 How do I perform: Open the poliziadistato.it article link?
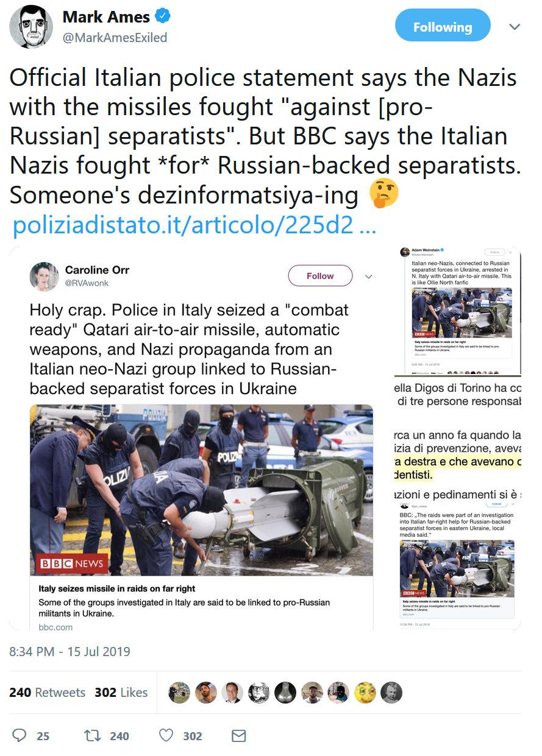click(194, 226)
